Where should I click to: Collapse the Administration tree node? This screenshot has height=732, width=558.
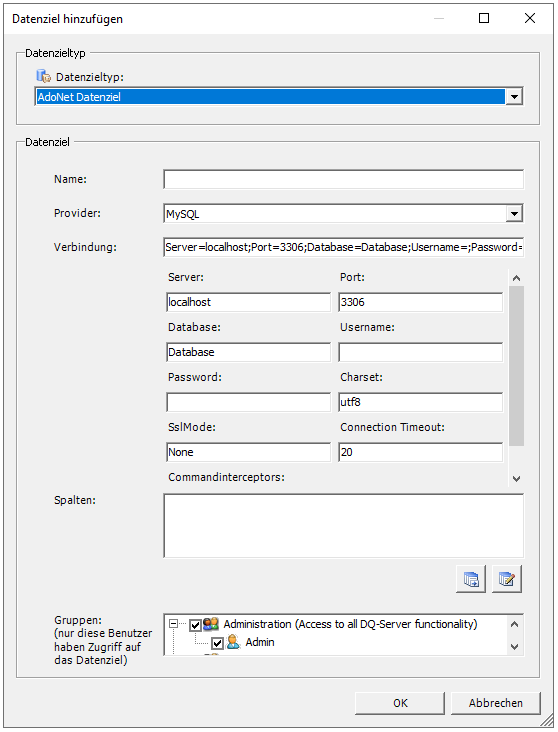pyautogui.click(x=173, y=623)
